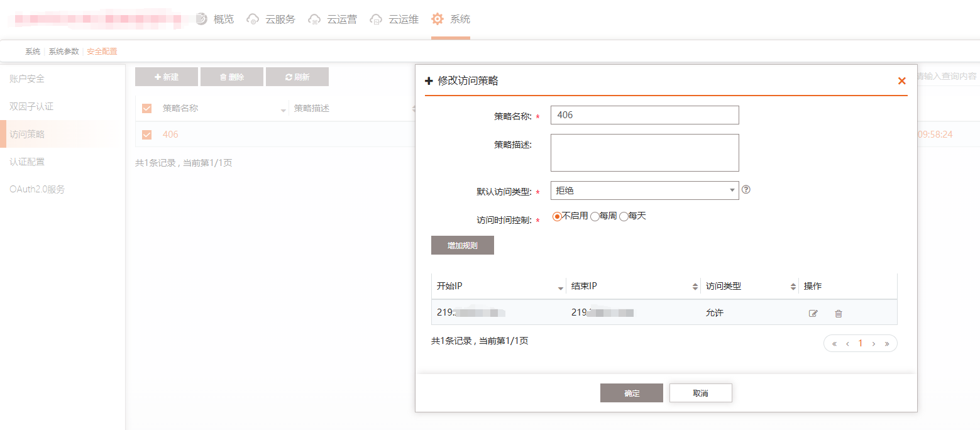The width and height of the screenshot is (980, 430).
Task: Click the 确定 button to confirm
Action: [x=632, y=394]
